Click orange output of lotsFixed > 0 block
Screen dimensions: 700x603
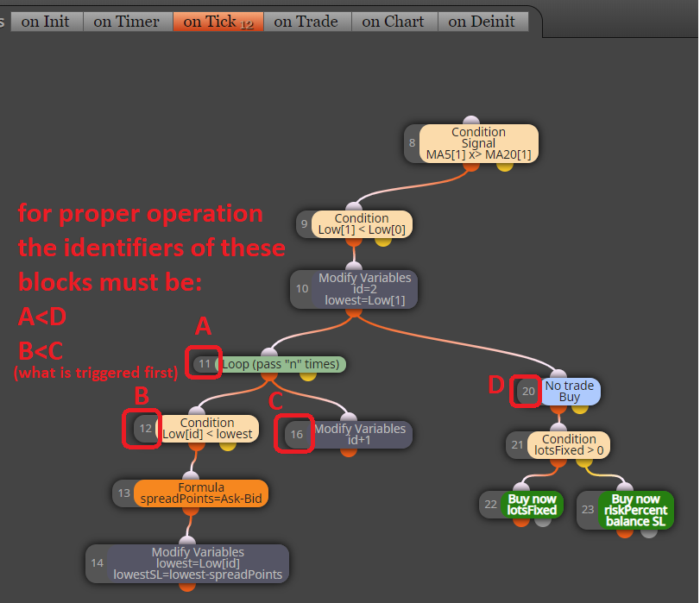click(558, 463)
